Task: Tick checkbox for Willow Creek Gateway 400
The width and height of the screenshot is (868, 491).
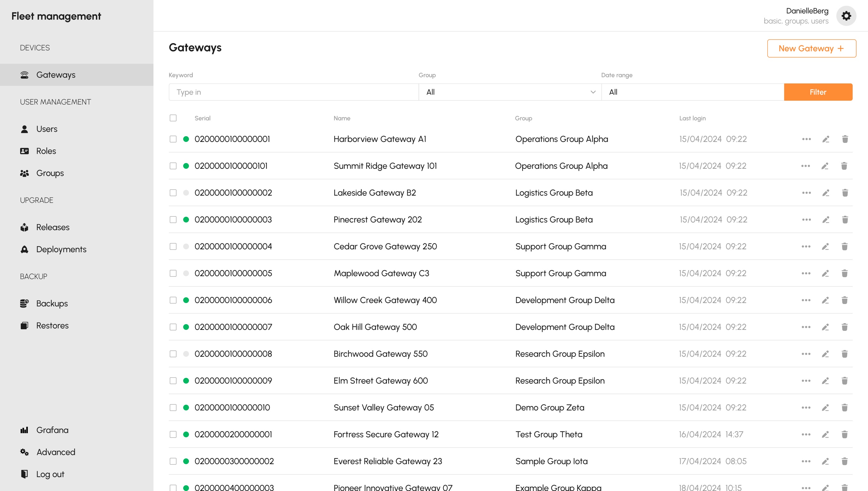Action: click(x=173, y=300)
